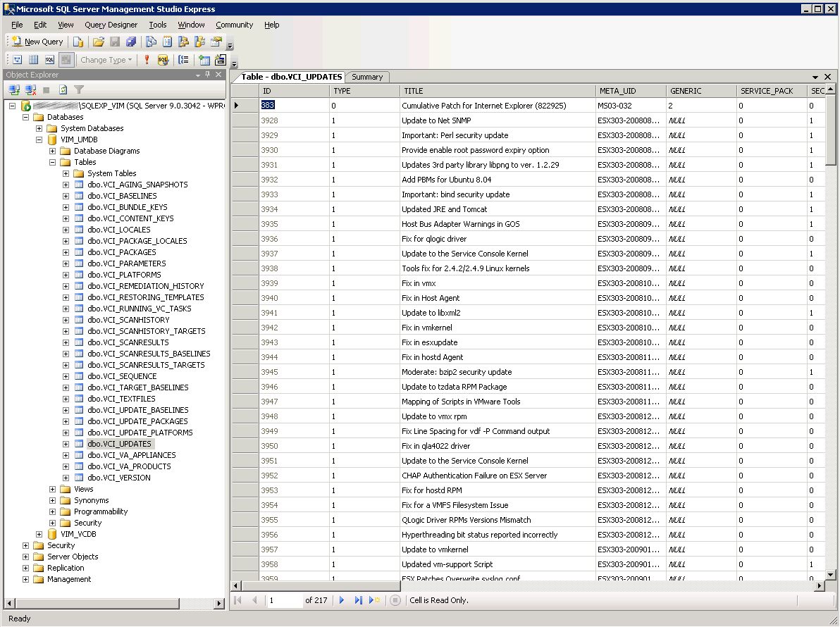840x627 pixels.
Task: Toggle the Show Results Pane icon
Action: [66, 60]
